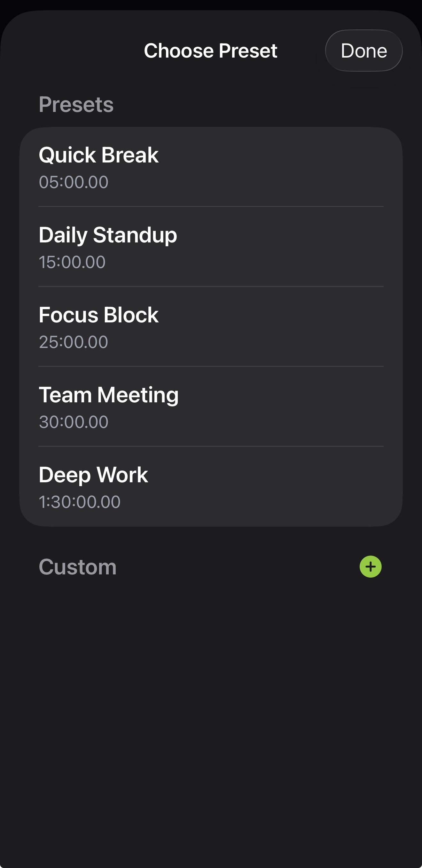Click the Presets section header
Screen dimensions: 422x868
[76, 105]
